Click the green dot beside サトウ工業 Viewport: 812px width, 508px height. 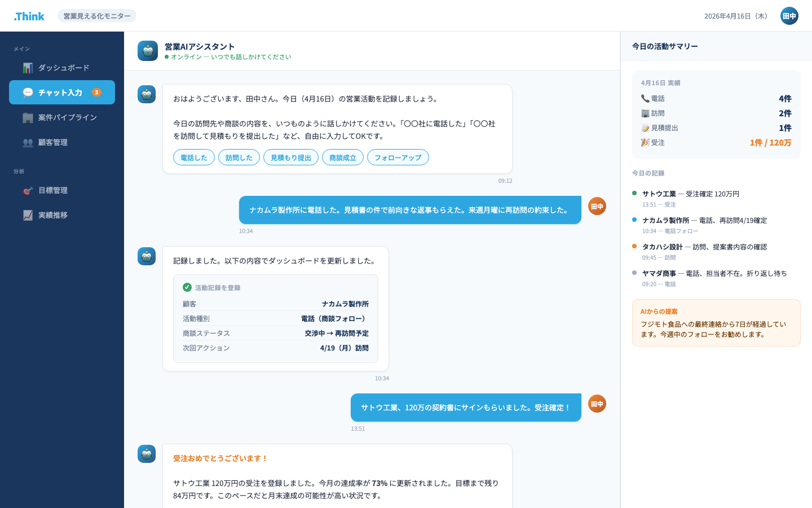point(634,193)
